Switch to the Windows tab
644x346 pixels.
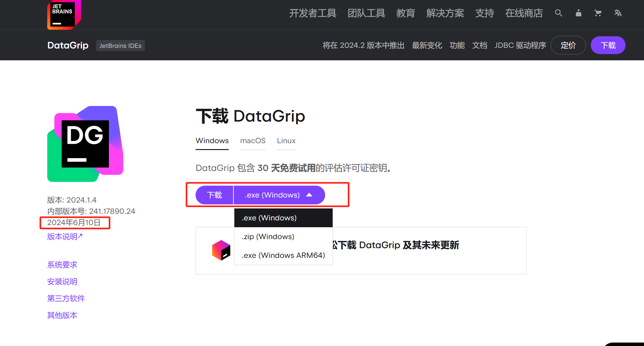coord(212,141)
